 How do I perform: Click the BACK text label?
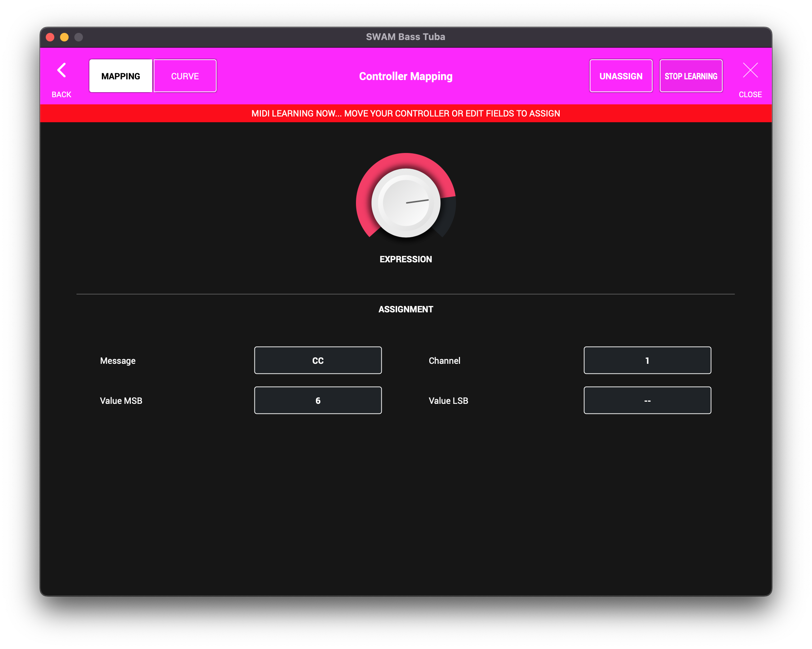pos(61,95)
